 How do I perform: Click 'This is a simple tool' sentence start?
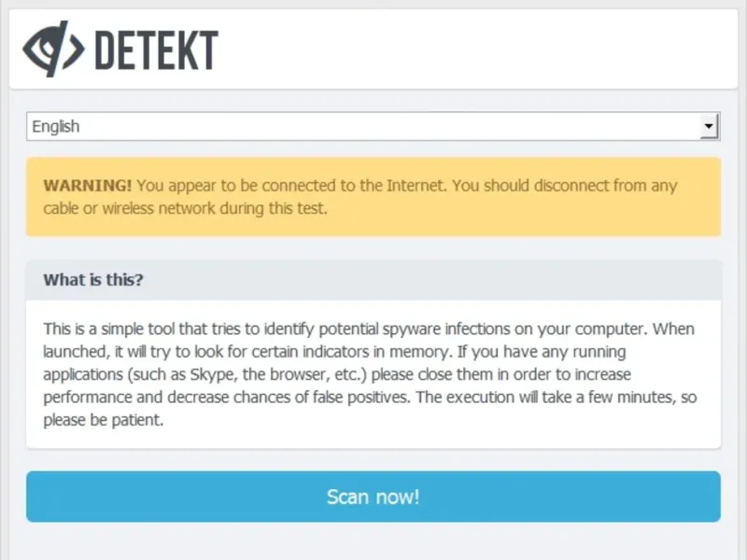point(112,329)
